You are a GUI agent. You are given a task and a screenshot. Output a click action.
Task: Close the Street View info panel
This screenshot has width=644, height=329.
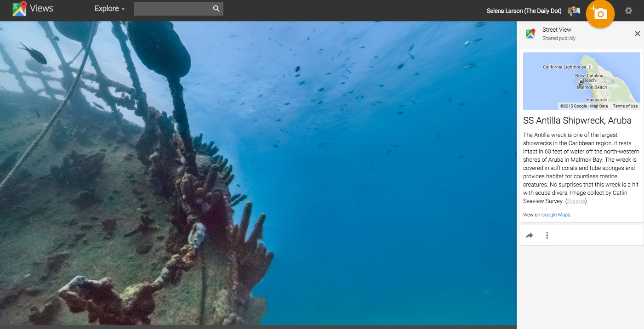coord(637,34)
